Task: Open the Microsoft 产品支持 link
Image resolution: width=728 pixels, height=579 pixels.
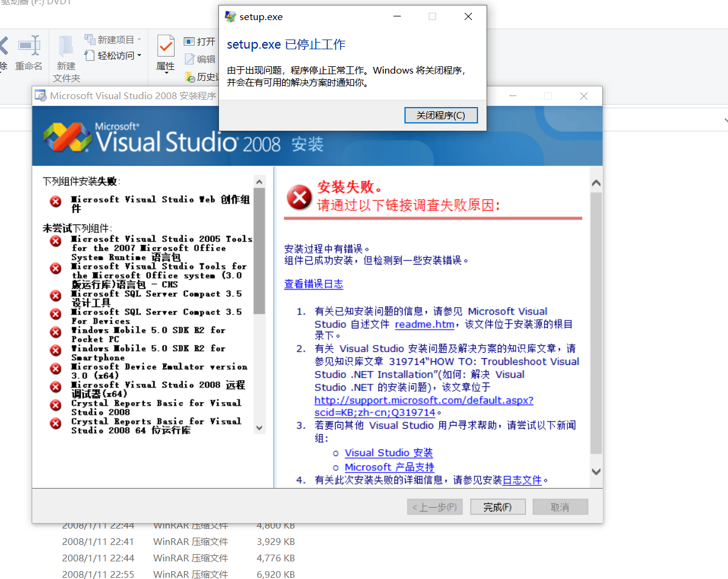Action: 389,467
